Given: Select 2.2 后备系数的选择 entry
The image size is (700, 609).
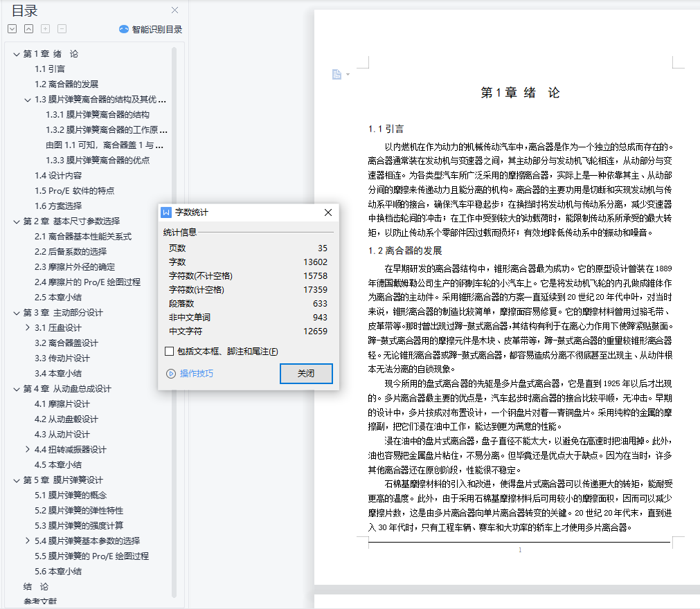Looking at the screenshot, I should tap(71, 252).
